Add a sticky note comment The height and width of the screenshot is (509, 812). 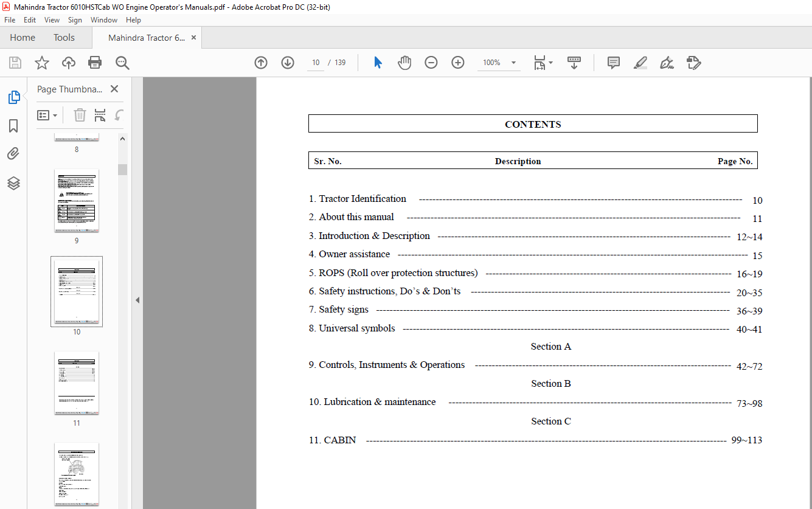[614, 63]
